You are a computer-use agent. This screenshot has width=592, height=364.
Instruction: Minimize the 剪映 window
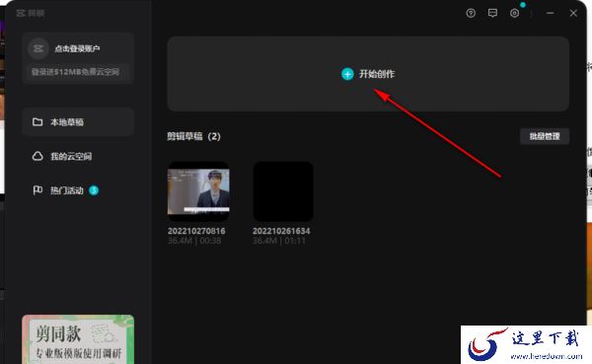coord(551,13)
